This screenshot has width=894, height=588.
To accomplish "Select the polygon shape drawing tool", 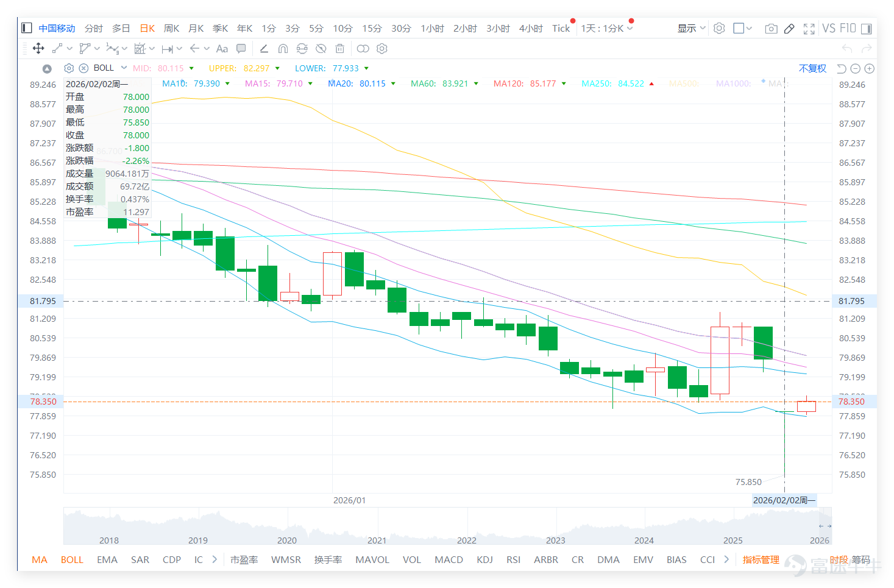I will [x=85, y=49].
